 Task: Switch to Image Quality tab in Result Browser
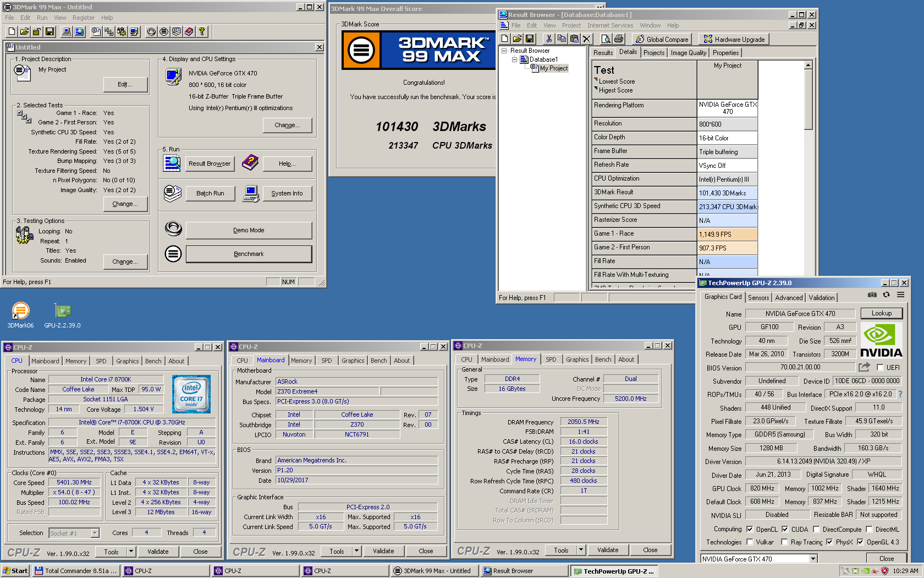[x=688, y=53]
